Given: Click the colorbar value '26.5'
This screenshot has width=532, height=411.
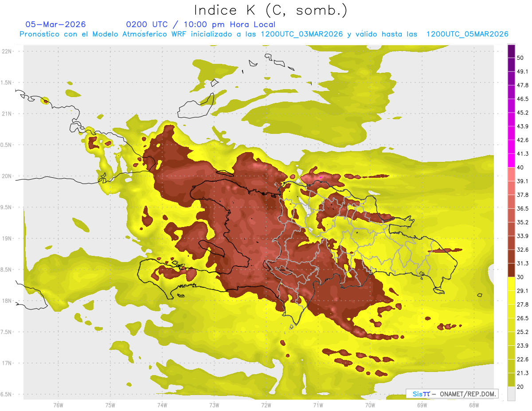Looking at the screenshot, I should [523, 318].
